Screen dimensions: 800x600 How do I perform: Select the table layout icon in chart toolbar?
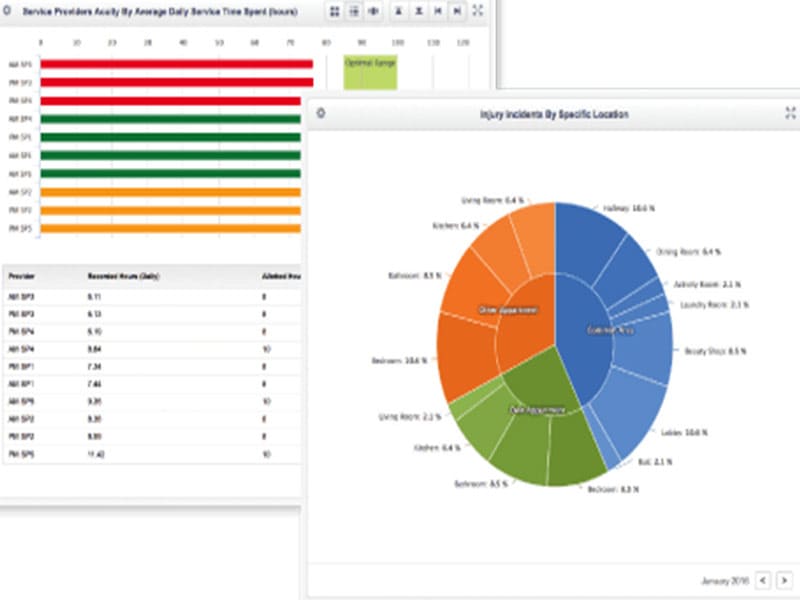tap(354, 11)
